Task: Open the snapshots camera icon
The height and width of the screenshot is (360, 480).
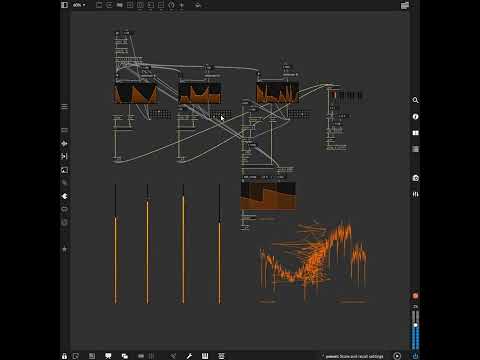Action: (x=415, y=178)
